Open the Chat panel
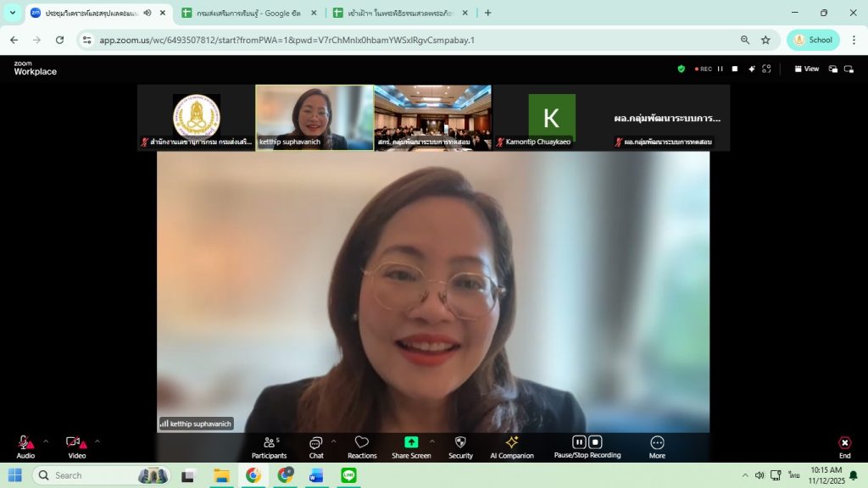Viewport: 868px width, 488px height. (315, 446)
